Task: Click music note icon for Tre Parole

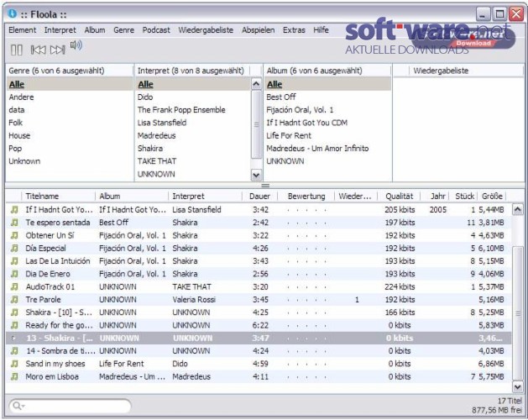Action: pos(14,299)
